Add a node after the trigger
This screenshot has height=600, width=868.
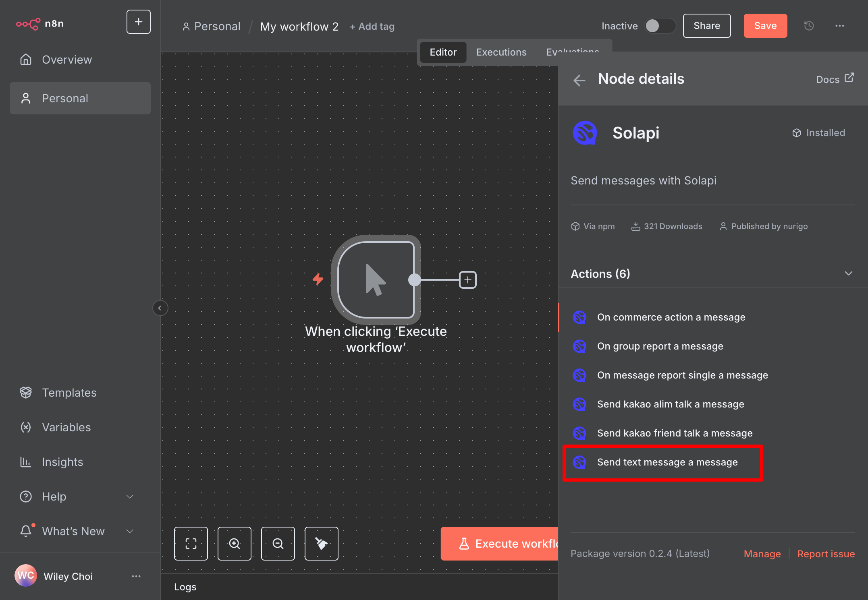pyautogui.click(x=468, y=280)
